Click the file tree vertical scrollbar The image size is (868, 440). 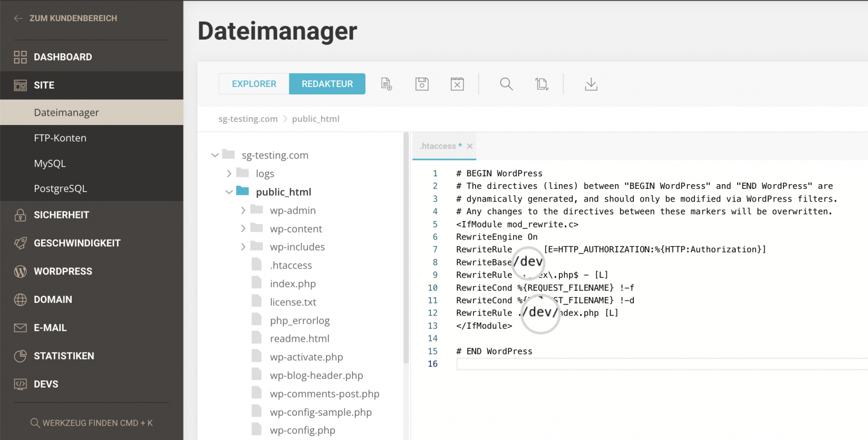[406, 248]
